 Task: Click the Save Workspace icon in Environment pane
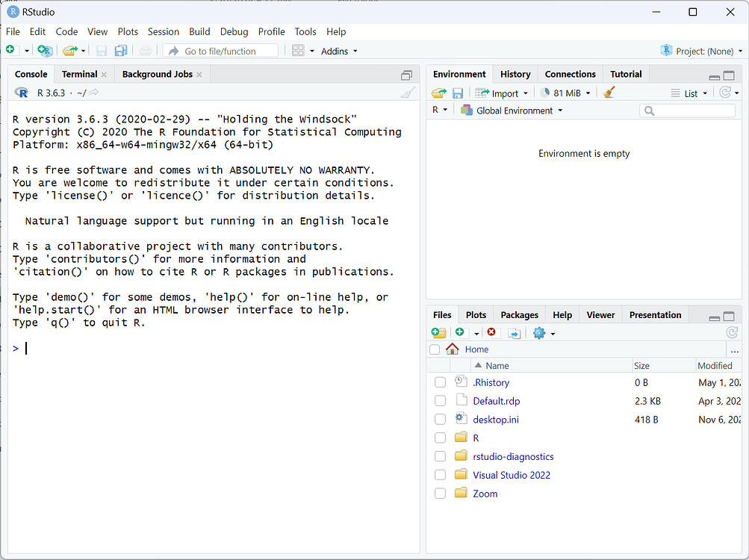tap(458, 93)
